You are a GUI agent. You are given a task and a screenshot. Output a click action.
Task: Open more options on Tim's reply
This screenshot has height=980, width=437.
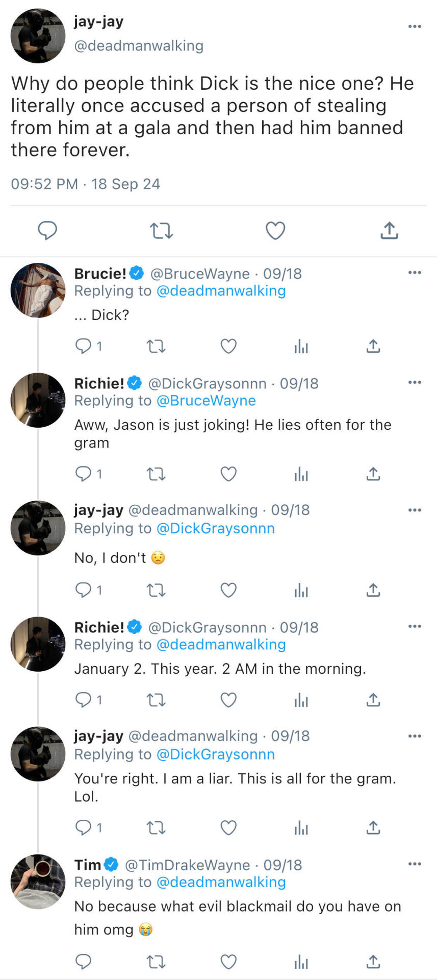(x=415, y=864)
